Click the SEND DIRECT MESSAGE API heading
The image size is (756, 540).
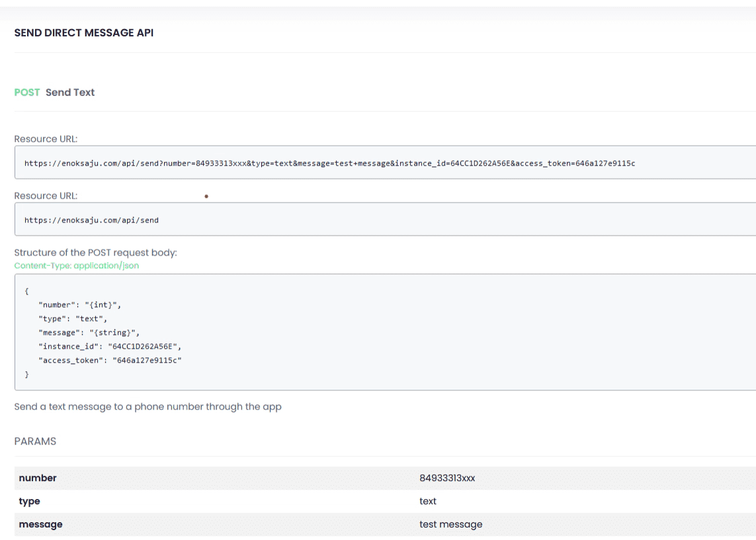coord(83,32)
